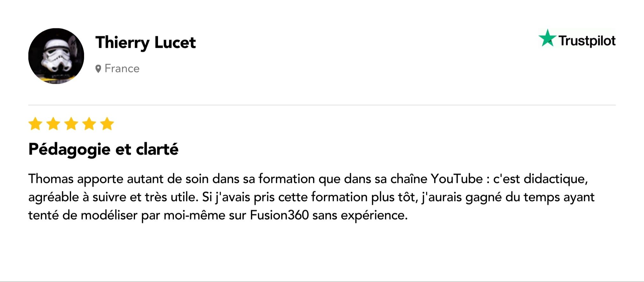
Task: Open Thierry Lucet's reviewer name
Action: pos(146,43)
